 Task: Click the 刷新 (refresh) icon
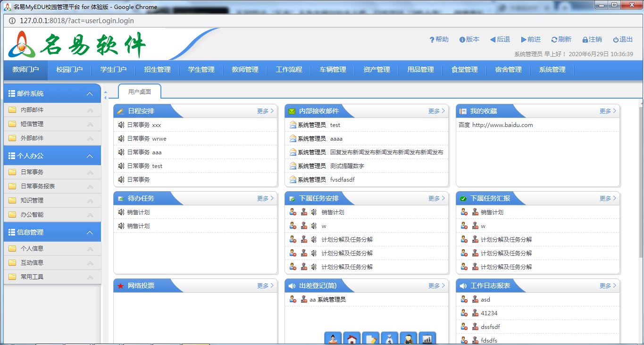coord(554,40)
